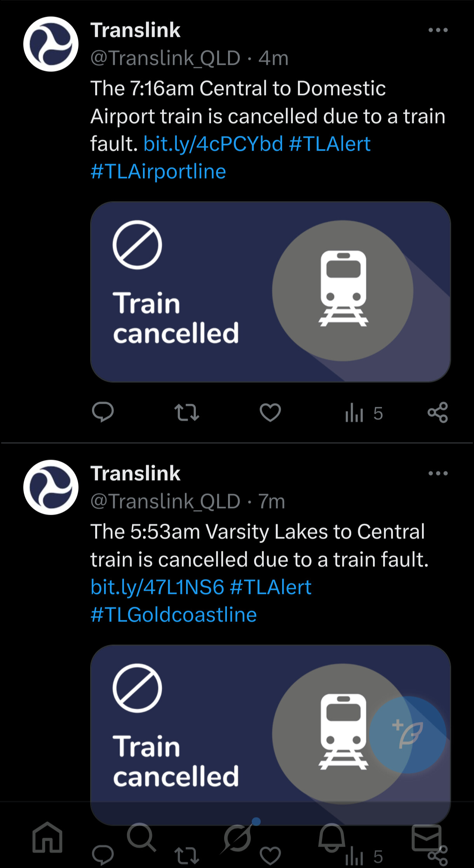The width and height of the screenshot is (474, 868).
Task: Open the Notifications bell tab
Action: tap(331, 837)
